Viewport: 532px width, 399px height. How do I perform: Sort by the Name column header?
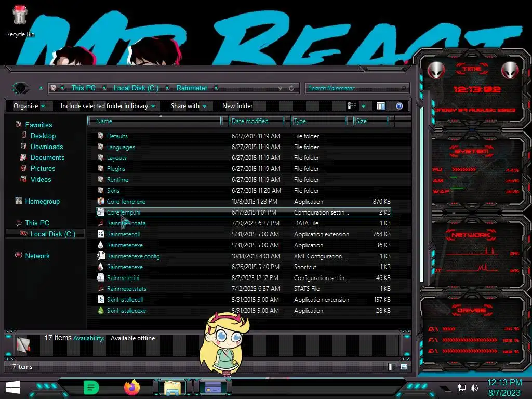(154, 121)
